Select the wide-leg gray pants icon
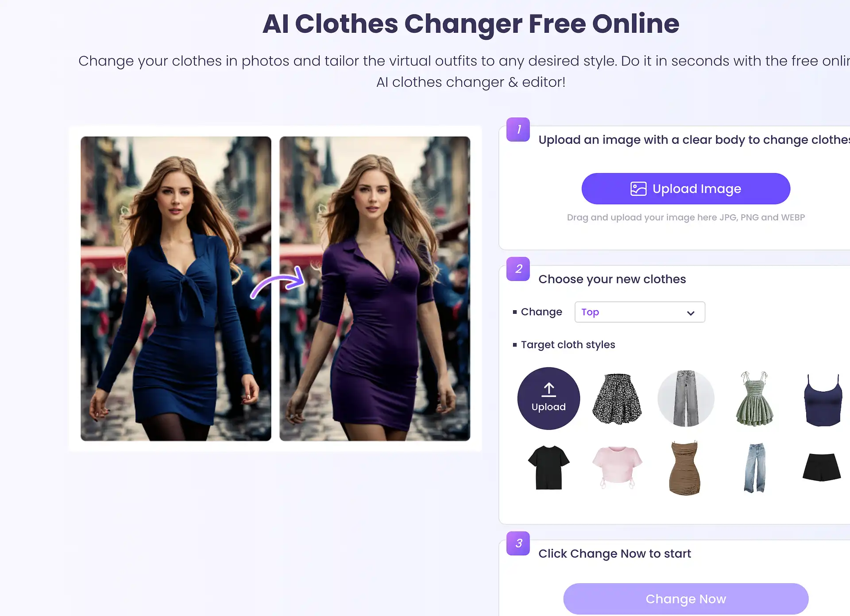The height and width of the screenshot is (616, 850). (684, 396)
